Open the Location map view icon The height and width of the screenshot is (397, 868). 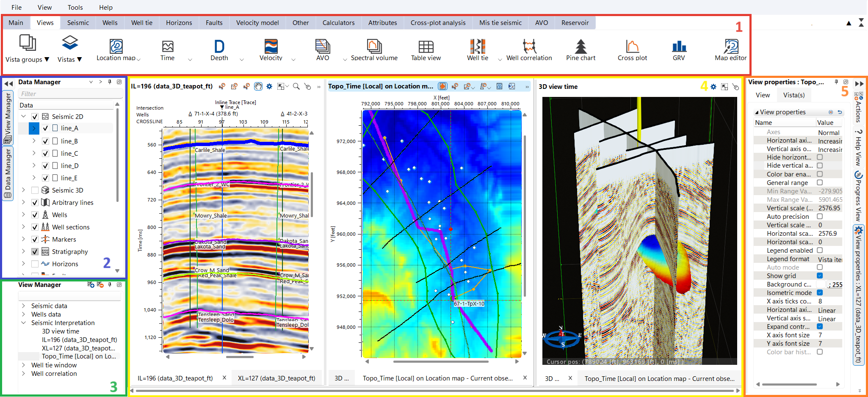point(116,47)
